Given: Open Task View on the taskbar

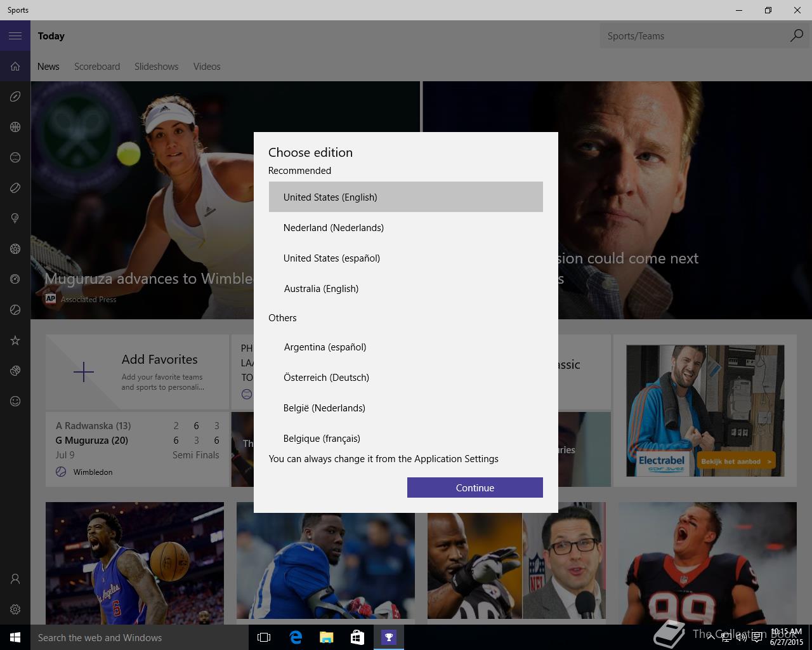Looking at the screenshot, I should [x=264, y=637].
